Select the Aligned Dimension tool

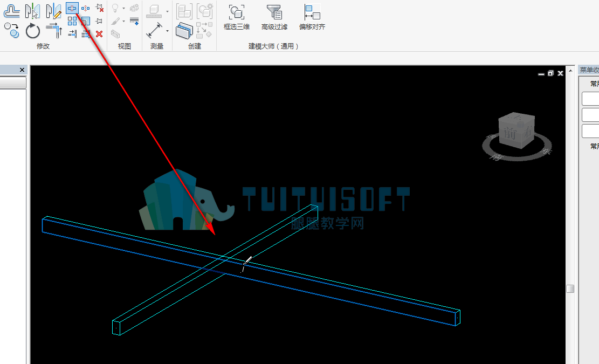pyautogui.click(x=154, y=31)
